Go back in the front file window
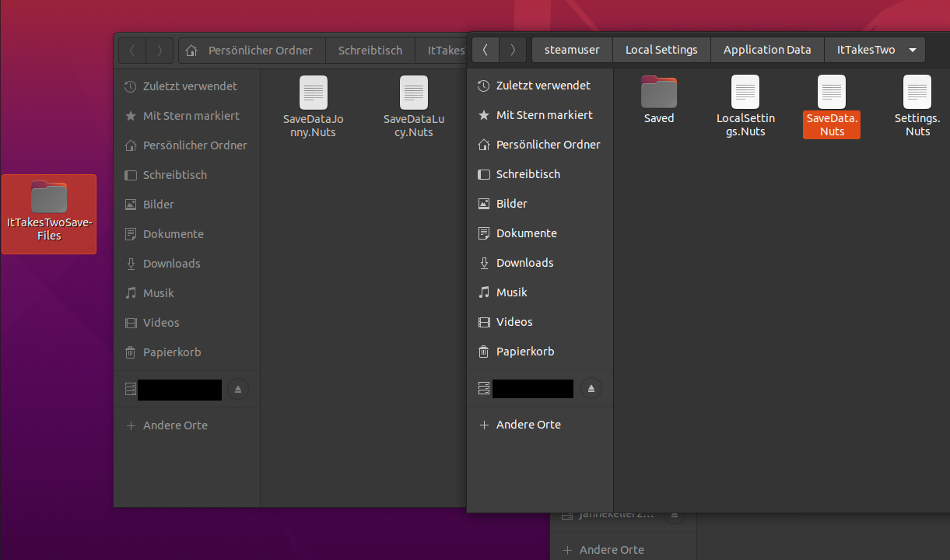Viewport: 950px width, 560px height. (x=486, y=50)
